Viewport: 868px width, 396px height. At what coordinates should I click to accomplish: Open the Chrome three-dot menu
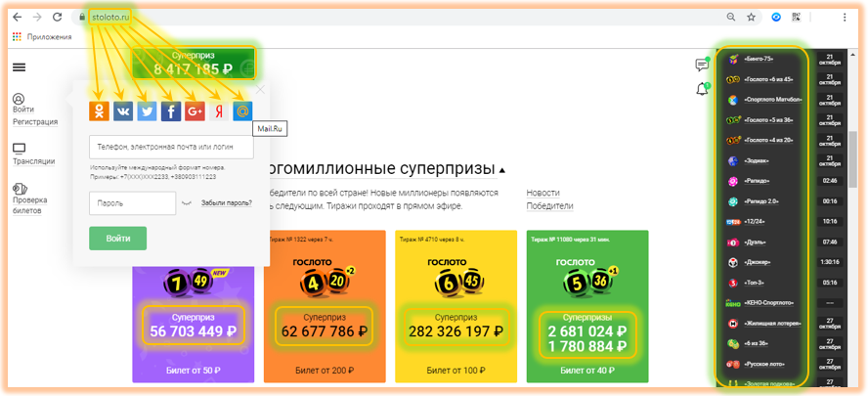(x=845, y=18)
